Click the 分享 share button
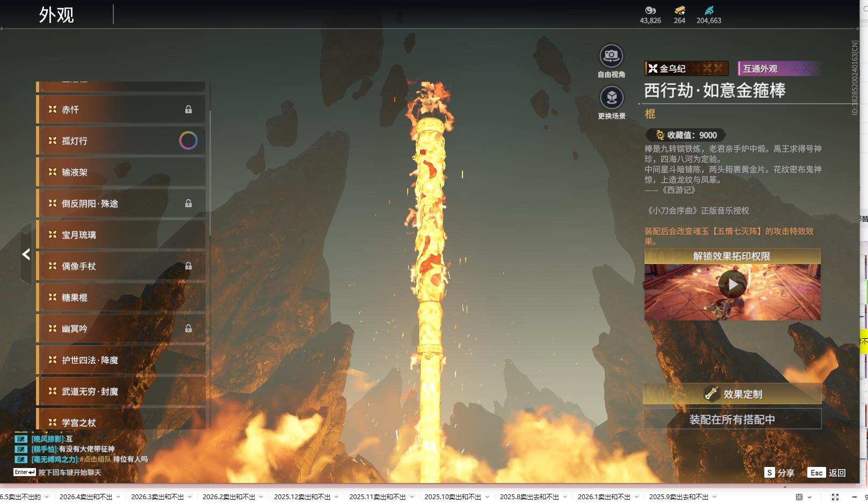This screenshot has height=504, width=868. [779, 472]
